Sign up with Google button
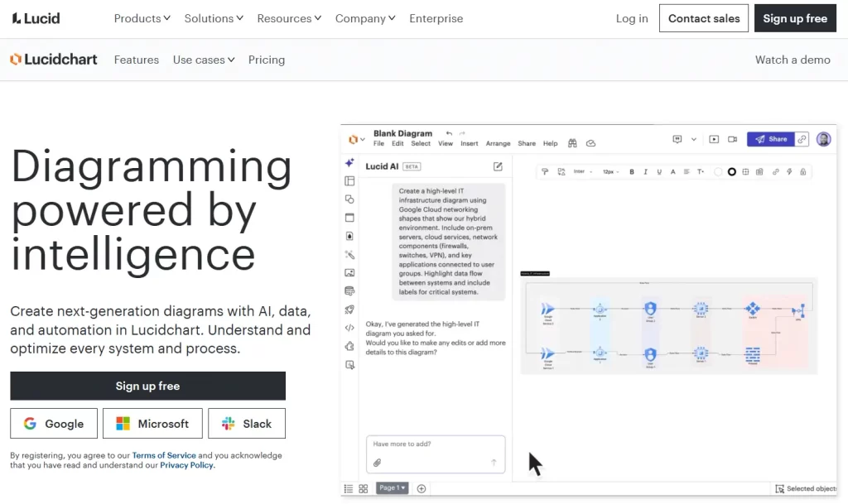This screenshot has height=504, width=848. [54, 424]
